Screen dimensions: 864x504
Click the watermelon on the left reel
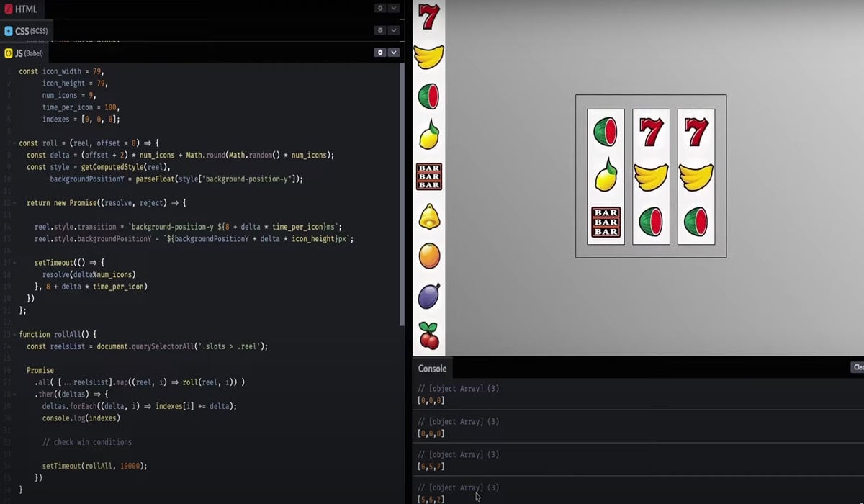coord(606,132)
